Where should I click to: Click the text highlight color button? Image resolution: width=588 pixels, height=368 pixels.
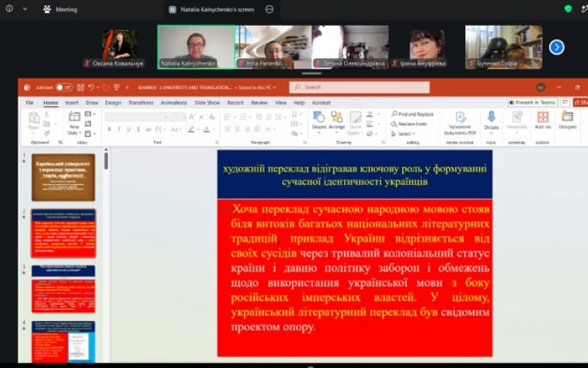tap(191, 130)
